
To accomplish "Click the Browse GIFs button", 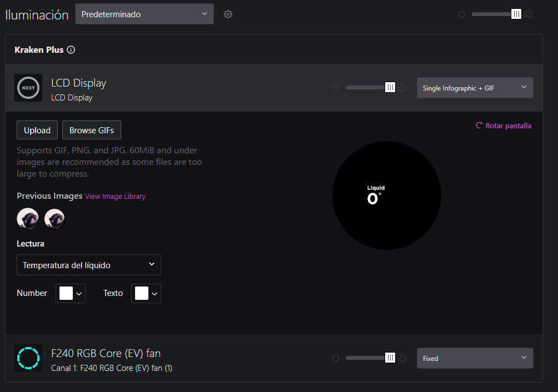I will [92, 130].
